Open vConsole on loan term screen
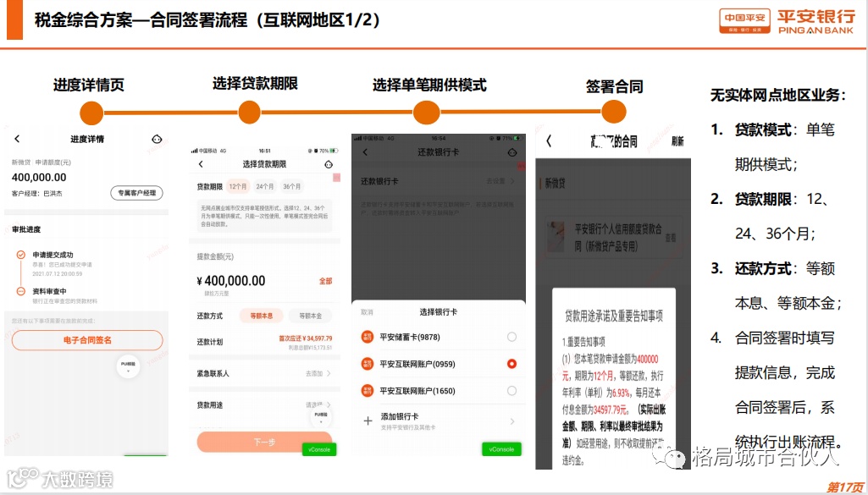 (x=319, y=449)
